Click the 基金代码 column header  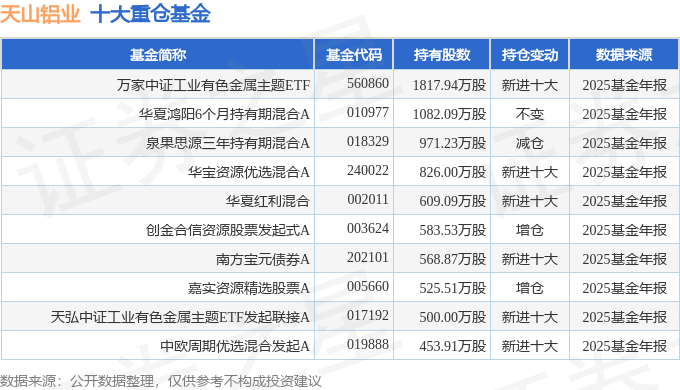[353, 55]
